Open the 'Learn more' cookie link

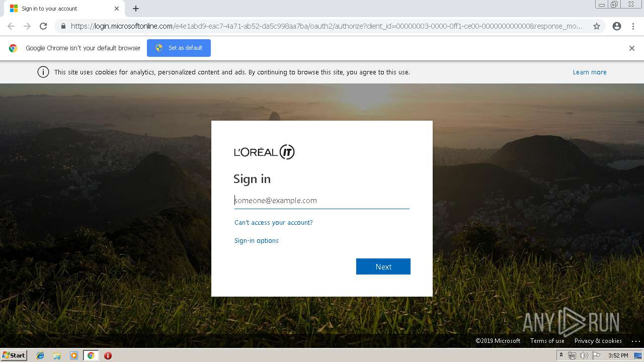click(x=590, y=72)
